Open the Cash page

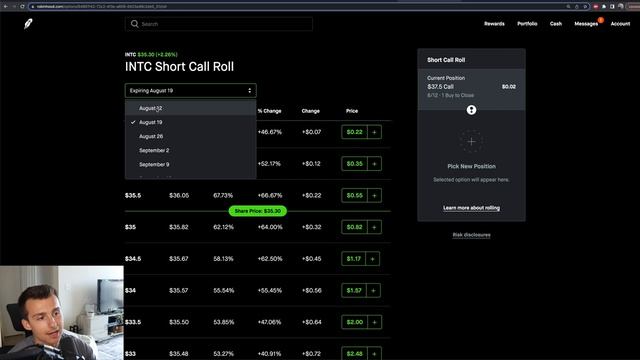point(556,24)
